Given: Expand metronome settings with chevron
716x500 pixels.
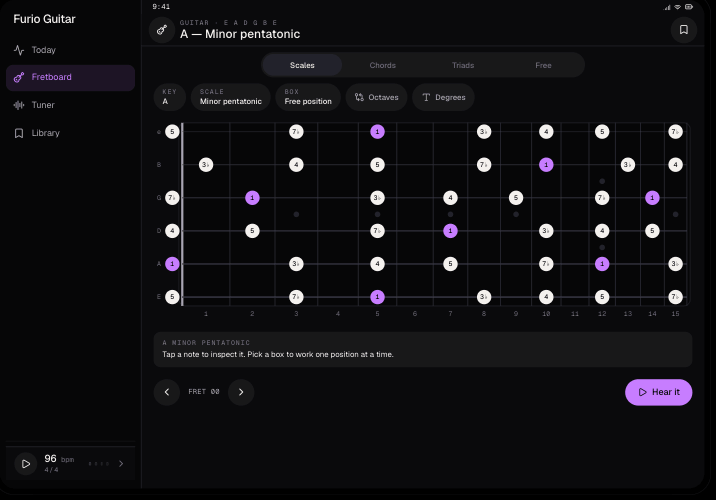Looking at the screenshot, I should pos(121,464).
